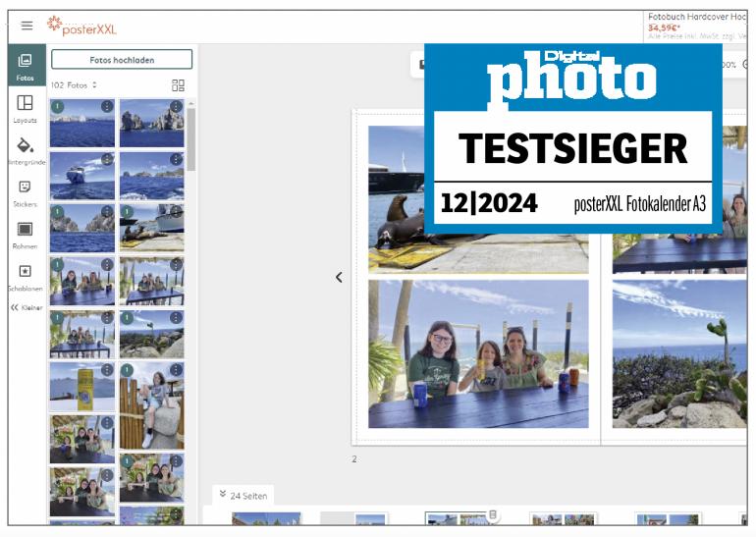Viewport: 756px width, 537px height.
Task: Open options menu on the distant city sea photo
Action: tap(107, 106)
